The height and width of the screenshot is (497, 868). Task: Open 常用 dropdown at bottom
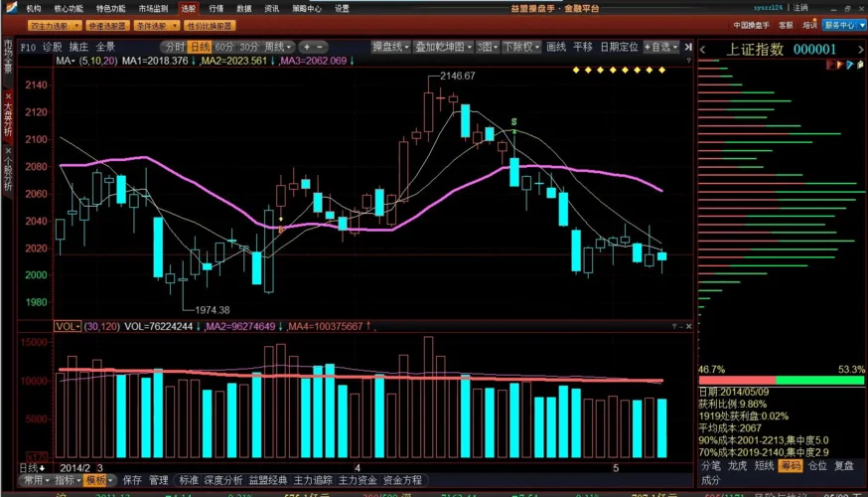(x=36, y=480)
